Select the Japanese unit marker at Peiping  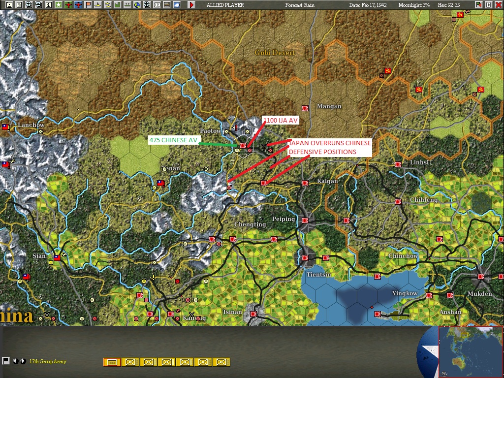coord(305,220)
